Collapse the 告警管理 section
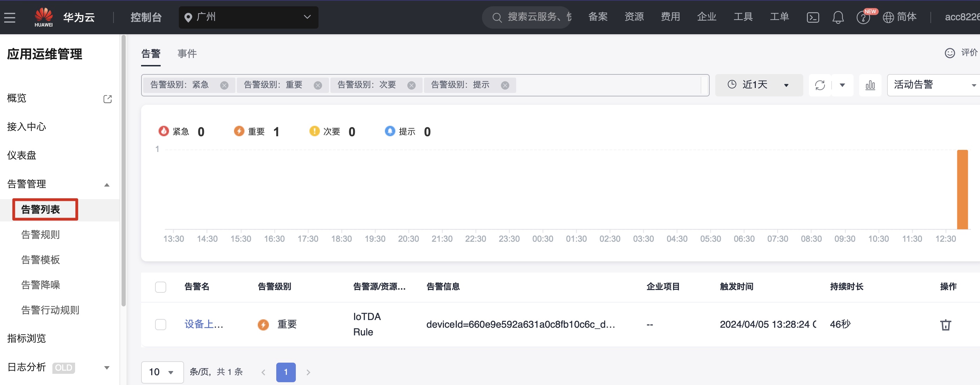Image resolution: width=980 pixels, height=385 pixels. (107, 184)
